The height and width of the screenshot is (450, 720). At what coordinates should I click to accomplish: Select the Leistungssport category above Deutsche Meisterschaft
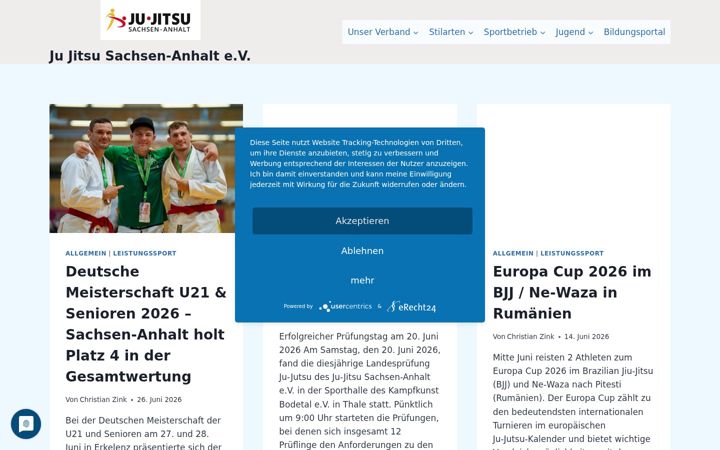145,253
